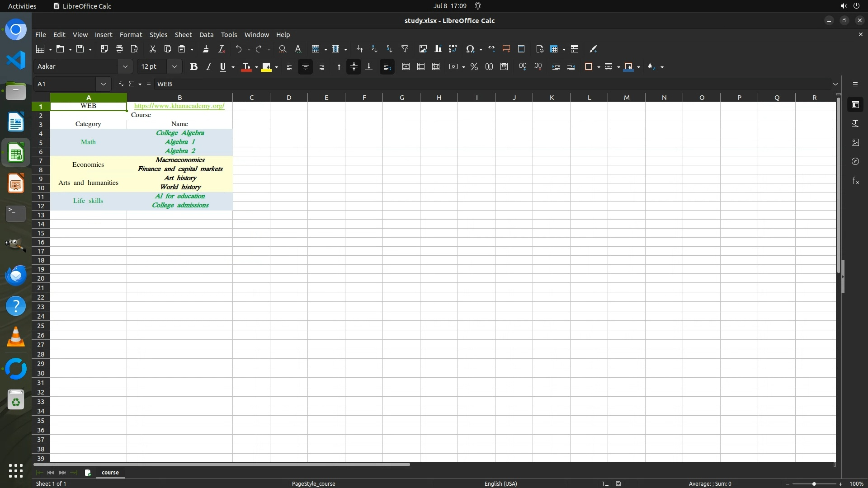This screenshot has width=868, height=488.
Task: Expand the Name Box dropdown arrow
Action: 104,84
